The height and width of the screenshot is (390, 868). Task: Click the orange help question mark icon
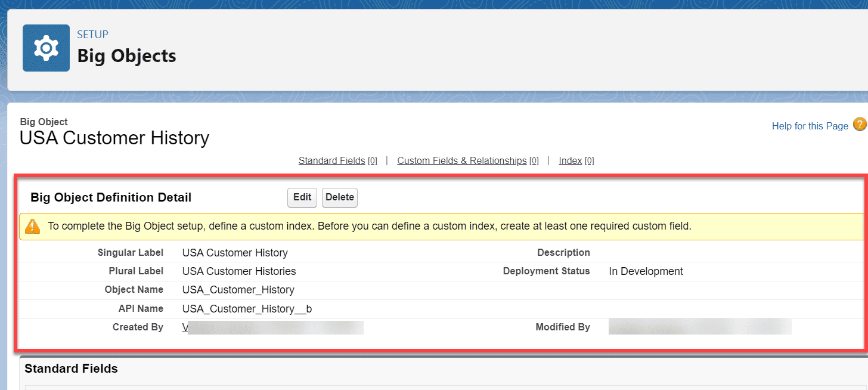click(860, 125)
